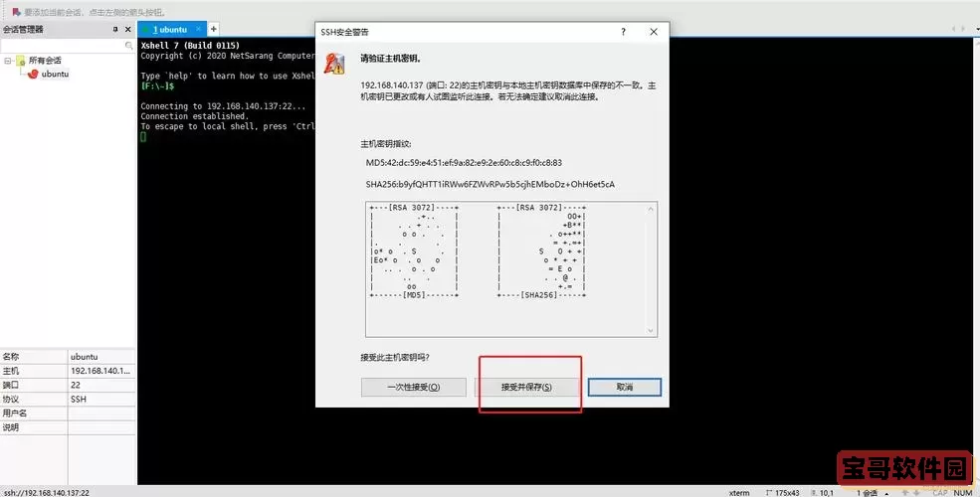980x497 pixels.
Task: Click the help question mark in SSH dialog
Action: coord(623,32)
